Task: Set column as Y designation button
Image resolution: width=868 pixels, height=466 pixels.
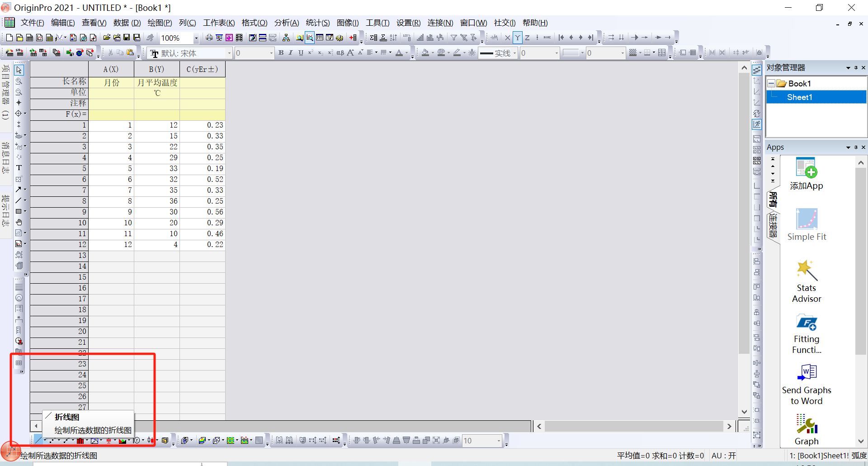Action: point(517,38)
